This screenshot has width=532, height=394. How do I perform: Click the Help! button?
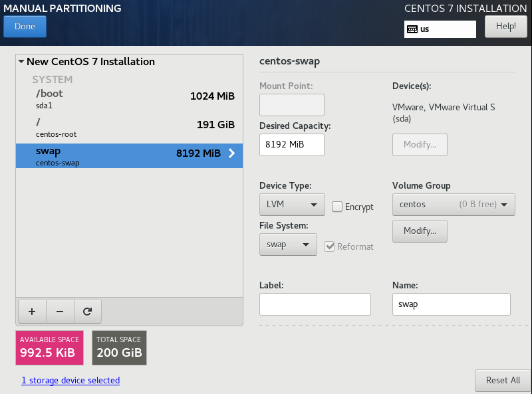505,27
